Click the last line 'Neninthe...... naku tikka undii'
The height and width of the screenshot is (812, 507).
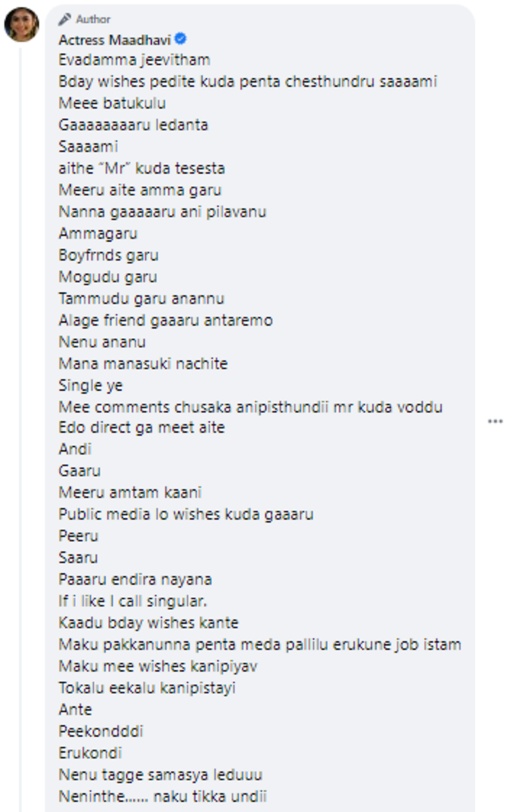pyautogui.click(x=162, y=797)
